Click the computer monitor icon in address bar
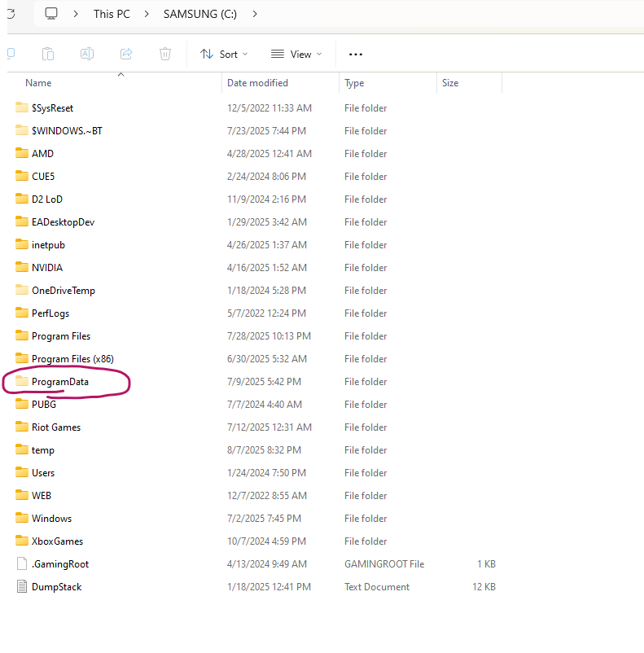Screen dimensions: 644x653 tap(51, 14)
